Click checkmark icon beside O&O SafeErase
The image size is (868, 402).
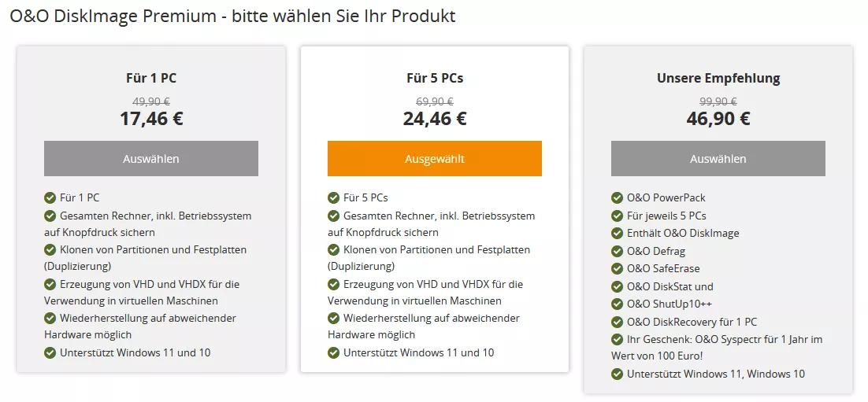(618, 269)
